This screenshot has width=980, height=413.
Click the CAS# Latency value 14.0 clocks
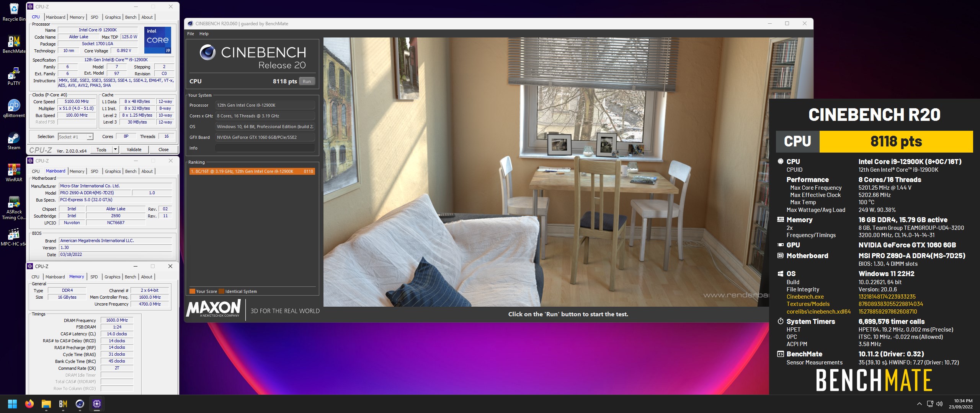[x=117, y=334]
